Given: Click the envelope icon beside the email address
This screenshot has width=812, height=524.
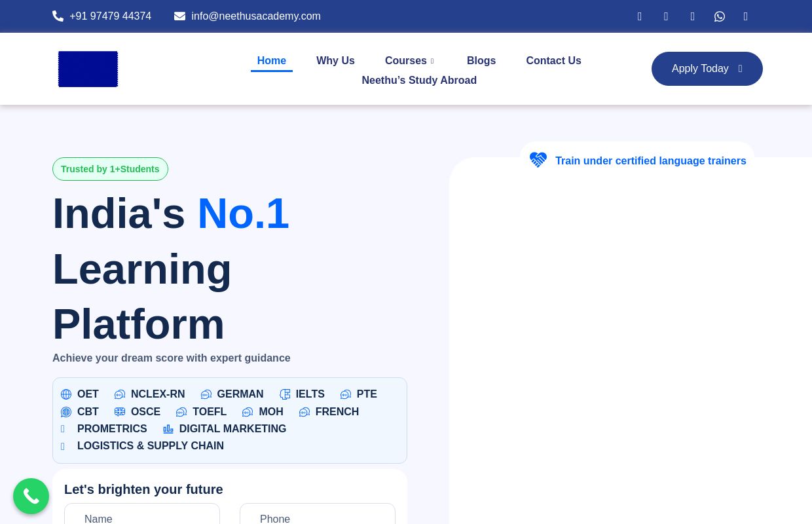Looking at the screenshot, I should (x=179, y=16).
